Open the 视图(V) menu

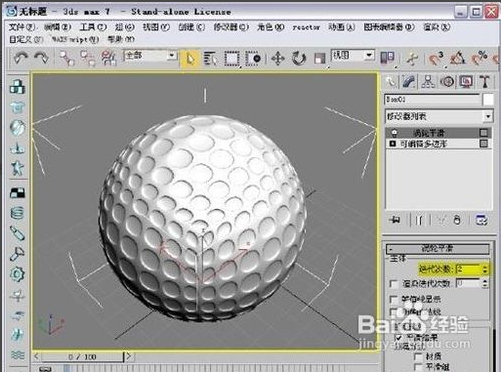pos(156,27)
